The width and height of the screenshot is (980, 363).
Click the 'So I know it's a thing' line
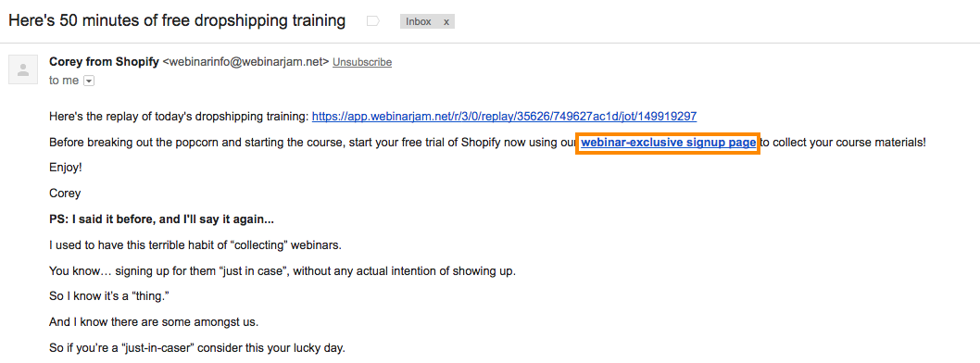[109, 296]
